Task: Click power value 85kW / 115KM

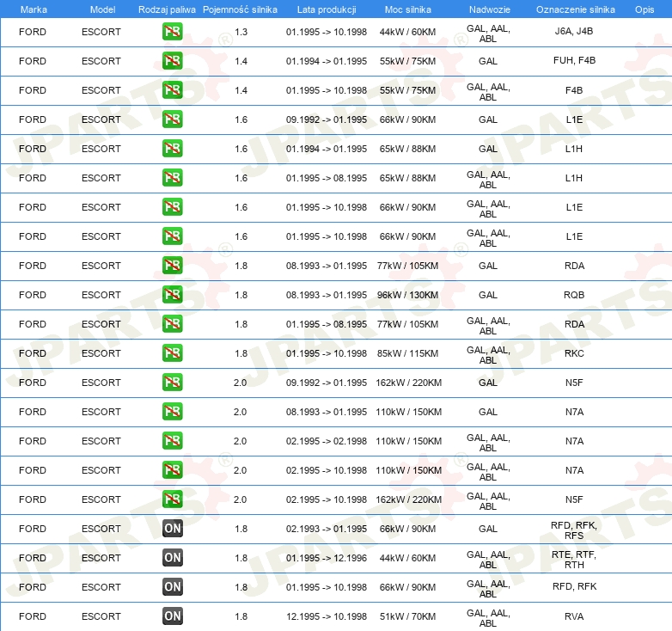Action: pos(407,353)
